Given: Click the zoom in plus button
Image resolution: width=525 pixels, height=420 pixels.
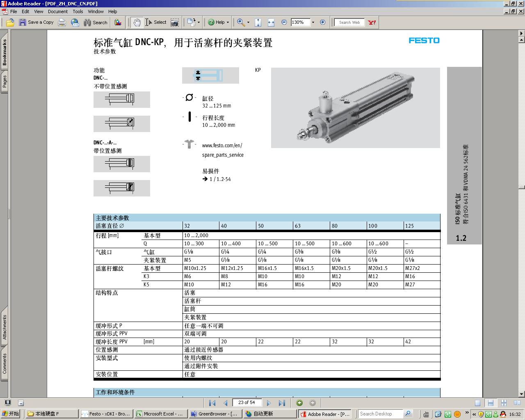Looking at the screenshot, I should (x=323, y=23).
